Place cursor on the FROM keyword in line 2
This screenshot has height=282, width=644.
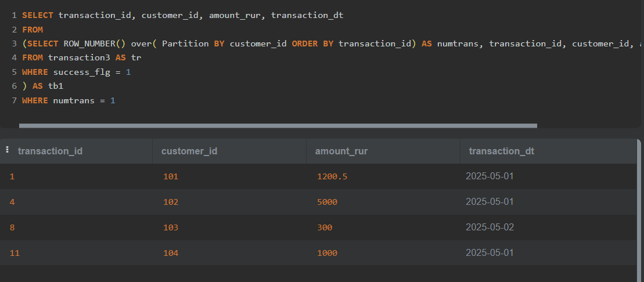33,30
